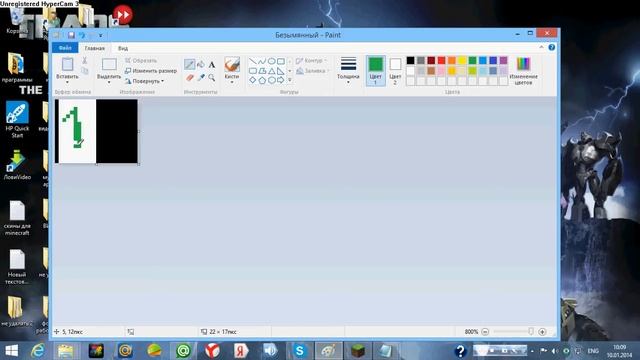Click the black area of the canvas
640x360 pixels.
[117, 131]
